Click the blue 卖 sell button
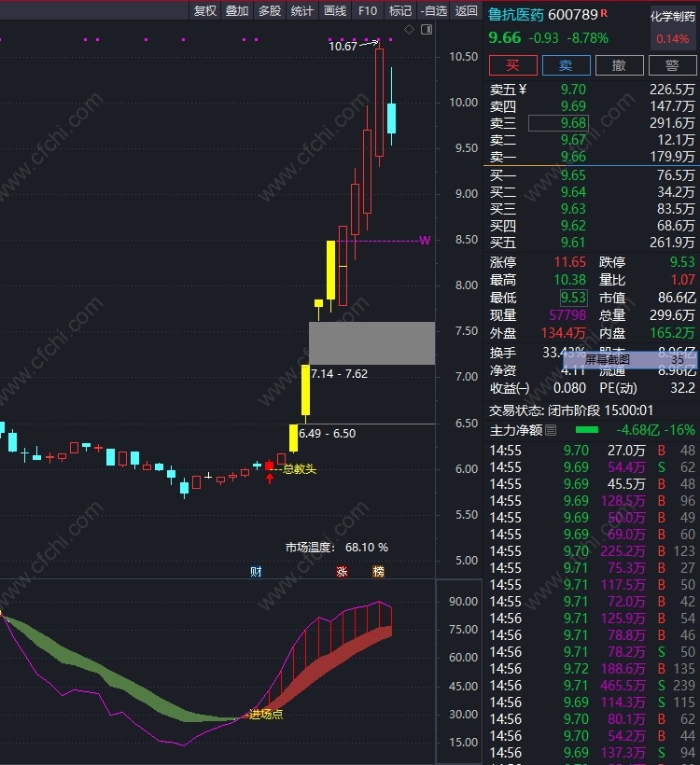Viewport: 700px width, 765px height. 567,65
